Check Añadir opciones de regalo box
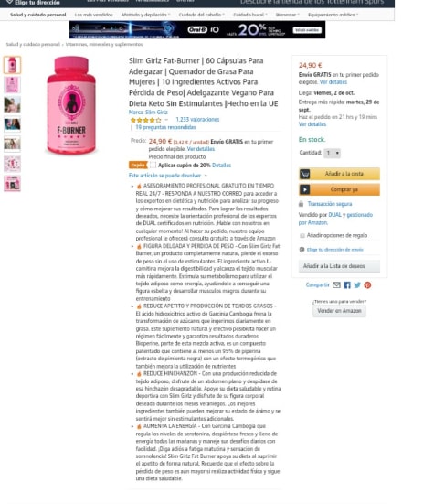The width and height of the screenshot is (434, 504). tap(302, 236)
